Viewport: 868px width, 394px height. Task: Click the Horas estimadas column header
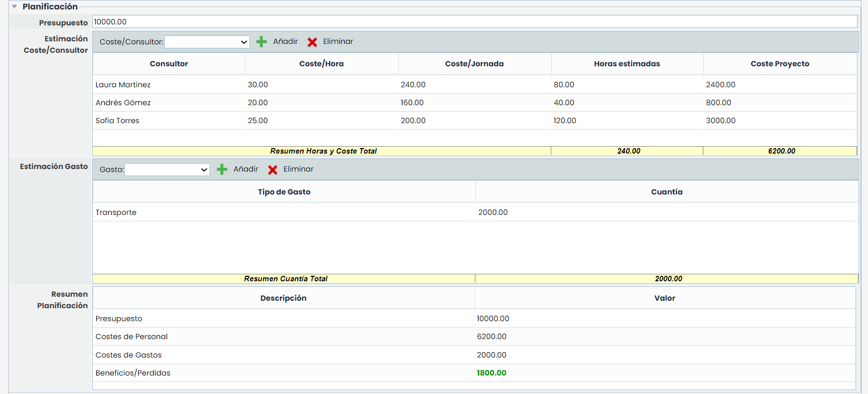[x=627, y=64]
